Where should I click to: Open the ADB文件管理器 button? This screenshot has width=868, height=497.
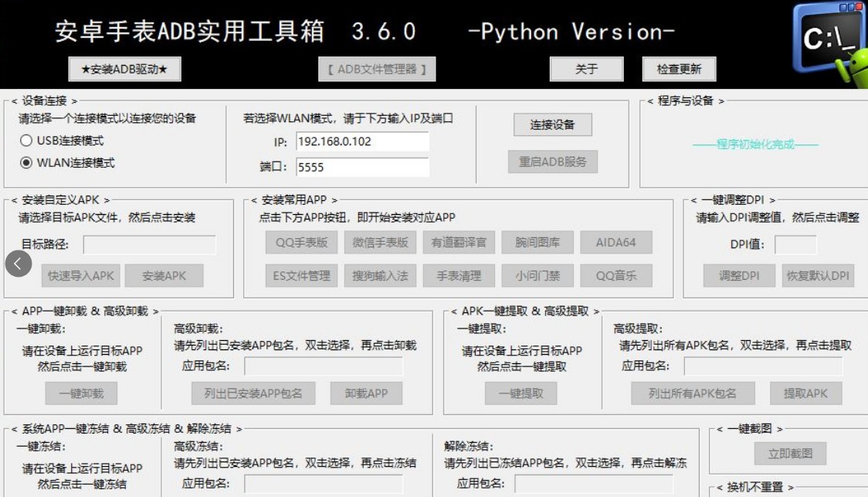tap(377, 69)
